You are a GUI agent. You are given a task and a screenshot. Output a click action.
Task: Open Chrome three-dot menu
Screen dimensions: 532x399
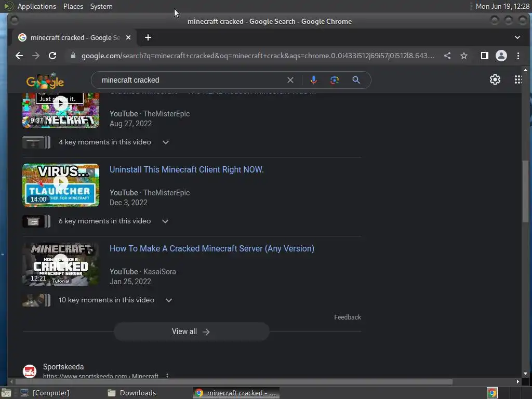tap(518, 56)
